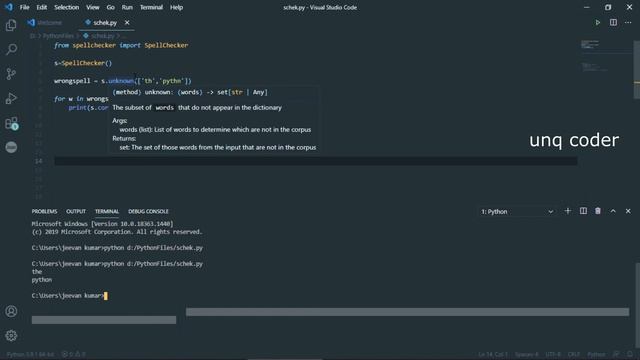Open editor More Actions ellipsis
Screen dimensions: 640x360
tap(628, 22)
